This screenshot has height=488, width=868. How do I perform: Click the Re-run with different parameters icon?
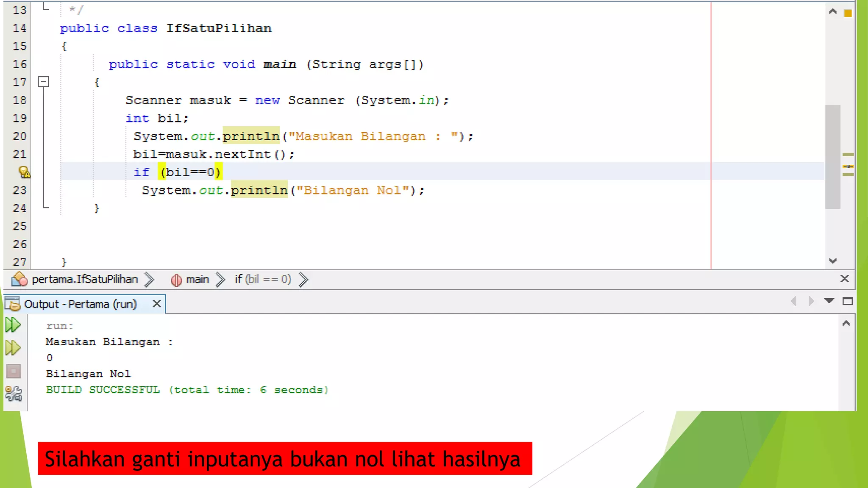13,348
